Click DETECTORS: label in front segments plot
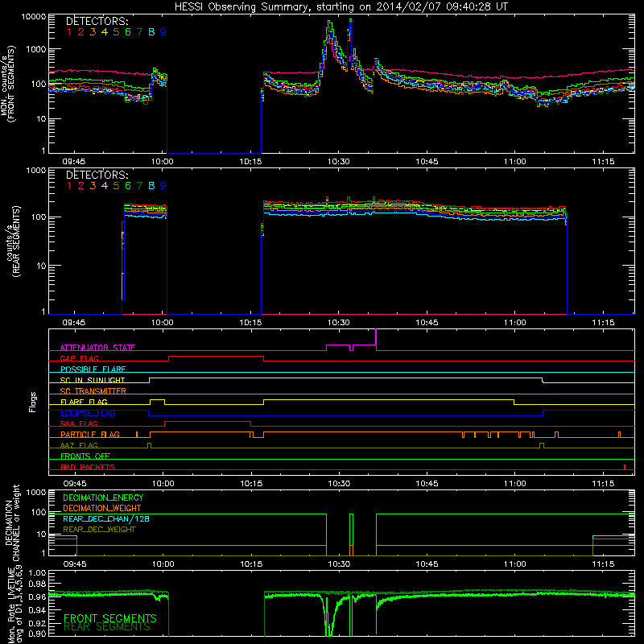This screenshot has width=644, height=644. (97, 21)
